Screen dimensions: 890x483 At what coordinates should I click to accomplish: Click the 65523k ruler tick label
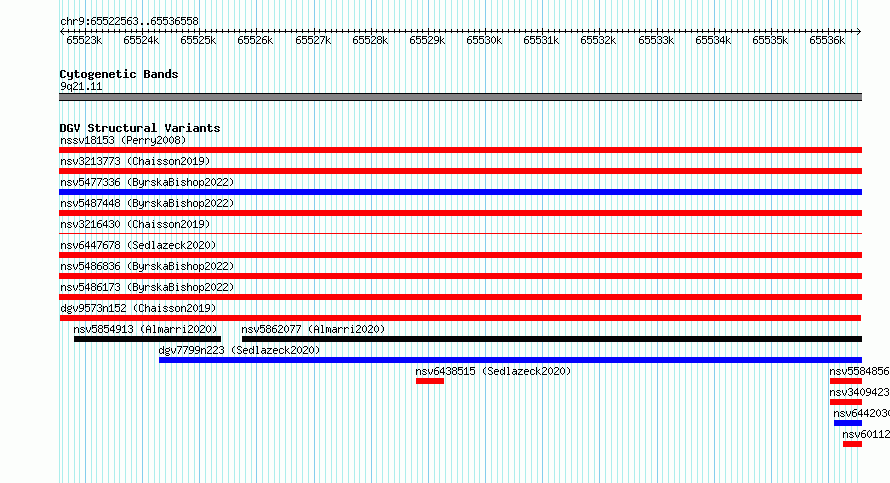coord(84,40)
